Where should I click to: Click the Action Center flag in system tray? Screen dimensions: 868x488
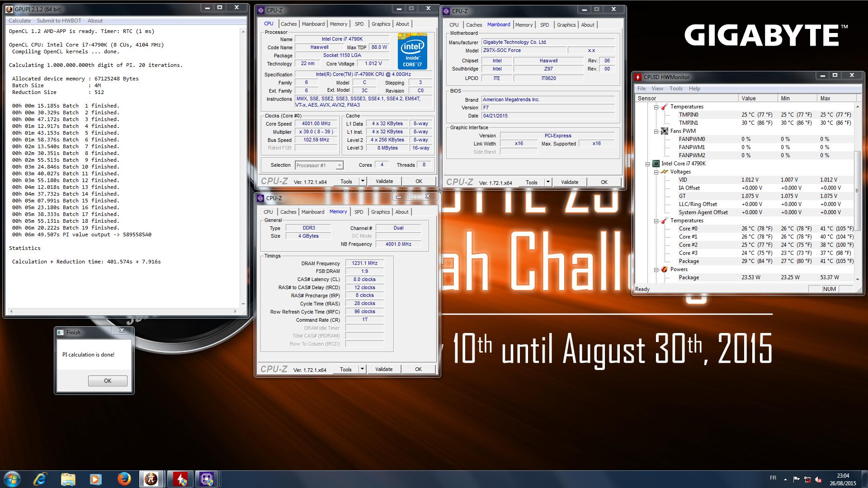coord(796,479)
